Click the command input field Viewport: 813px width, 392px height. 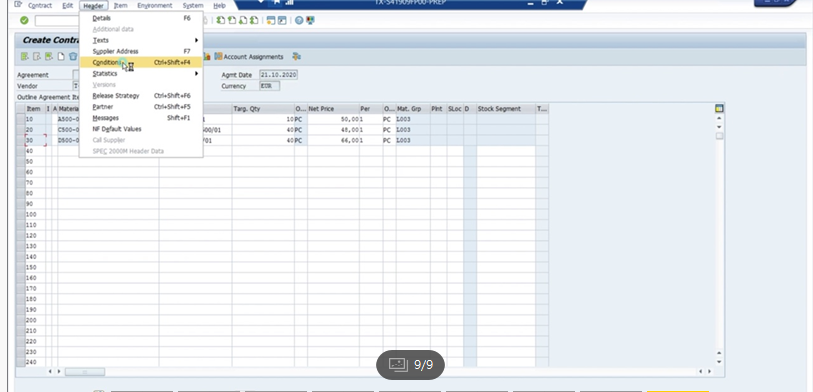pos(57,21)
